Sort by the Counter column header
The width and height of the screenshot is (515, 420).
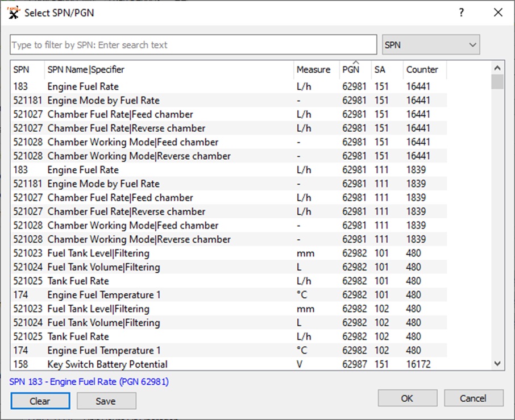click(425, 69)
